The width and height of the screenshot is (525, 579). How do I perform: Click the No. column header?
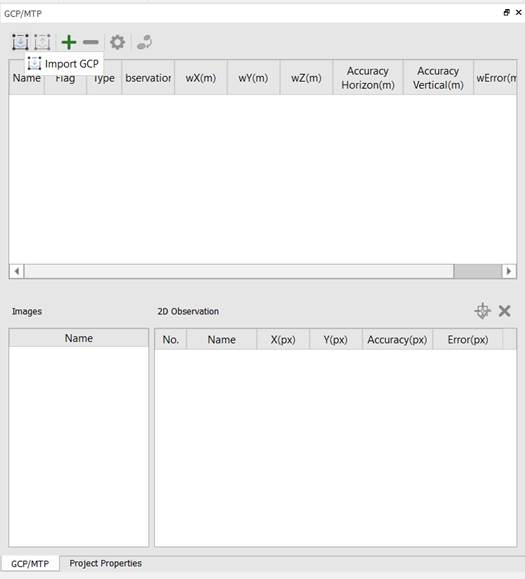tap(171, 339)
